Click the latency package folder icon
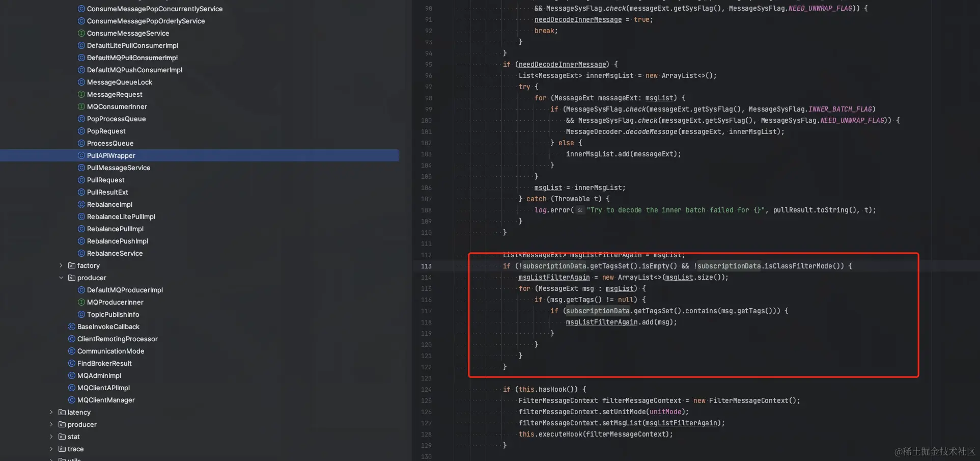 click(62, 412)
